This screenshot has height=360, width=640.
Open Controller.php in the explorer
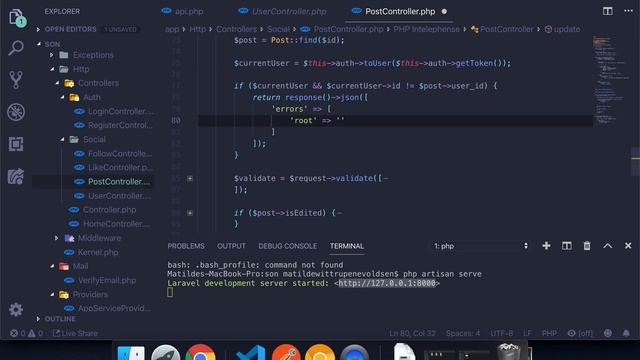coord(102,209)
